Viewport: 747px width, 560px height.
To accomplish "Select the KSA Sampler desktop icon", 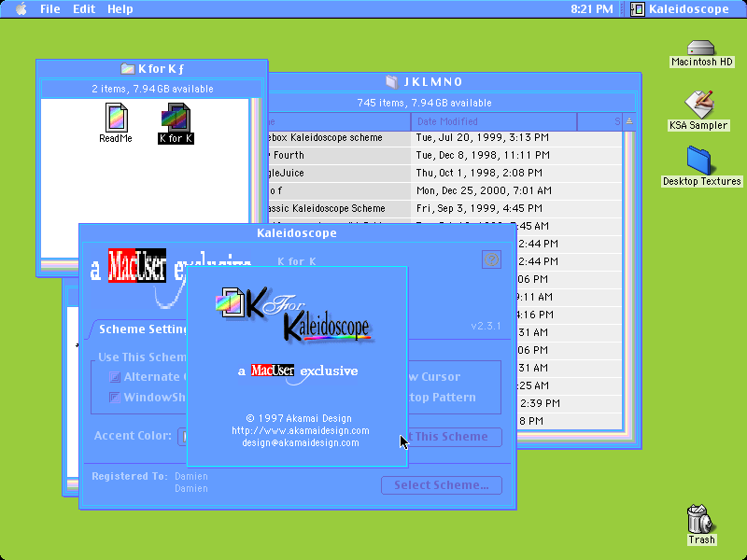I will pos(698,110).
